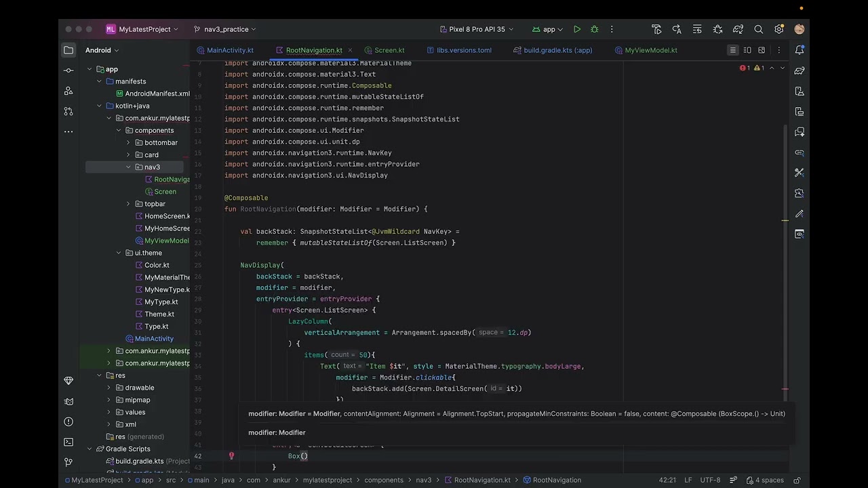Open the nav3_practice branch dropdown
The width and height of the screenshot is (868, 488).
(x=224, y=29)
